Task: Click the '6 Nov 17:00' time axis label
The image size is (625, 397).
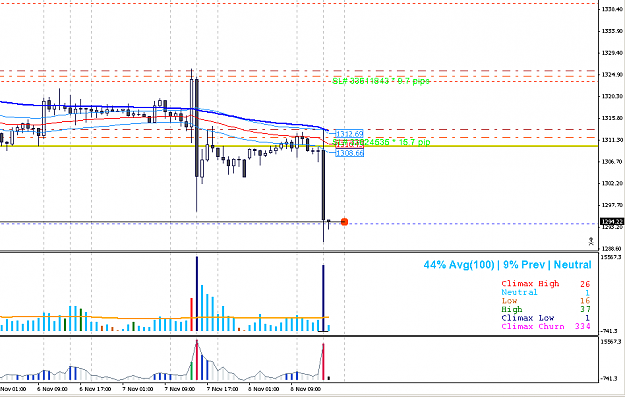Action: (95, 389)
